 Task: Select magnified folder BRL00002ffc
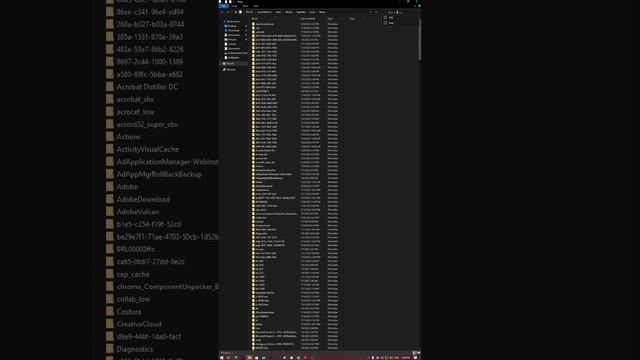point(136,249)
